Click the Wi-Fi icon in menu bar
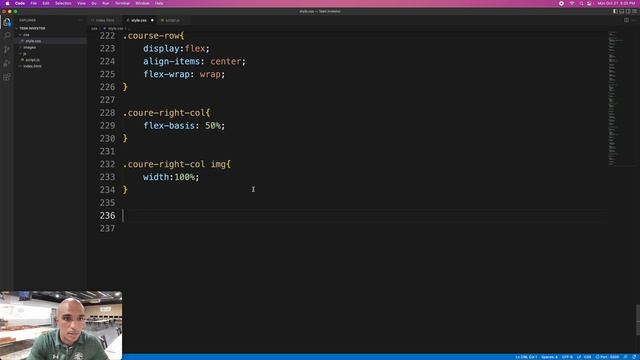The width and height of the screenshot is (640, 360). [572, 3]
